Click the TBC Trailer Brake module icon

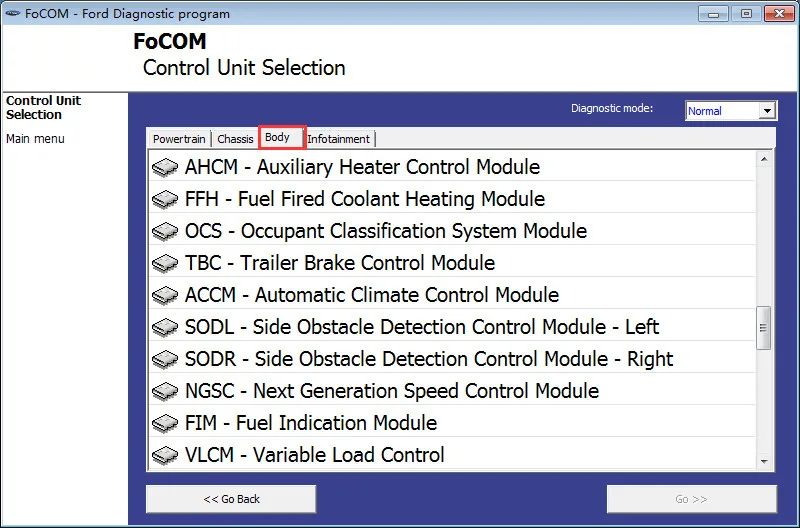click(165, 263)
